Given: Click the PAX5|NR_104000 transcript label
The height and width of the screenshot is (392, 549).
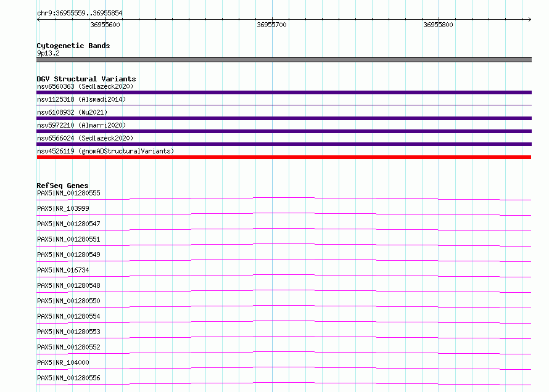Looking at the screenshot, I should click(63, 362).
